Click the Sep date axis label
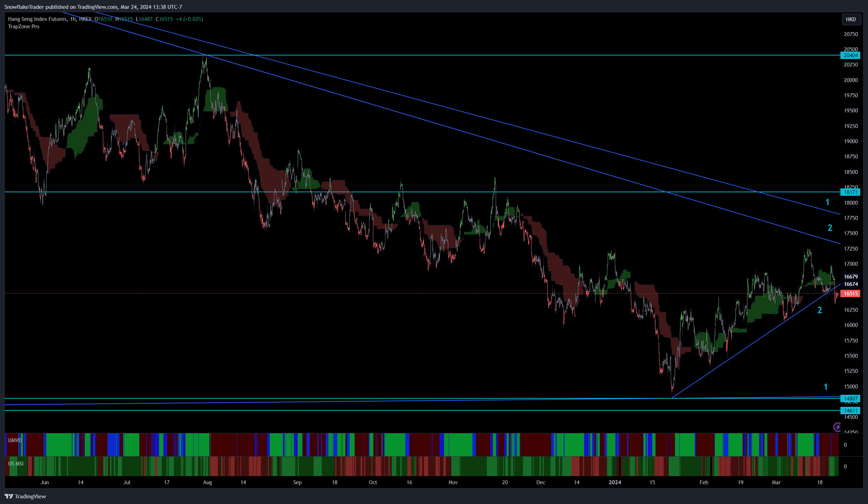868x504 pixels. point(297,482)
